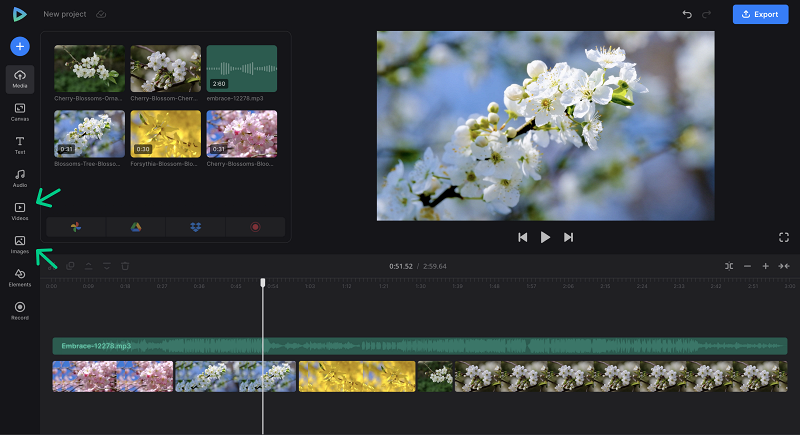Click the 2:59.64 total duration text
This screenshot has width=800, height=435.
click(435, 266)
